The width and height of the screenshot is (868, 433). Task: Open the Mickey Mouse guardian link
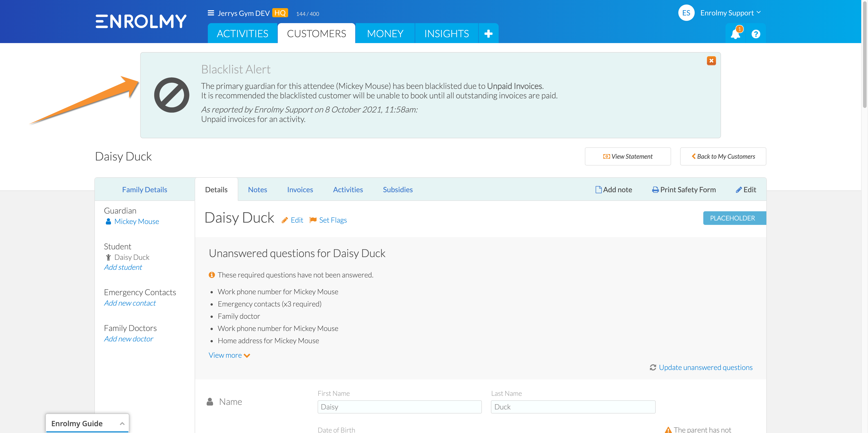click(137, 221)
